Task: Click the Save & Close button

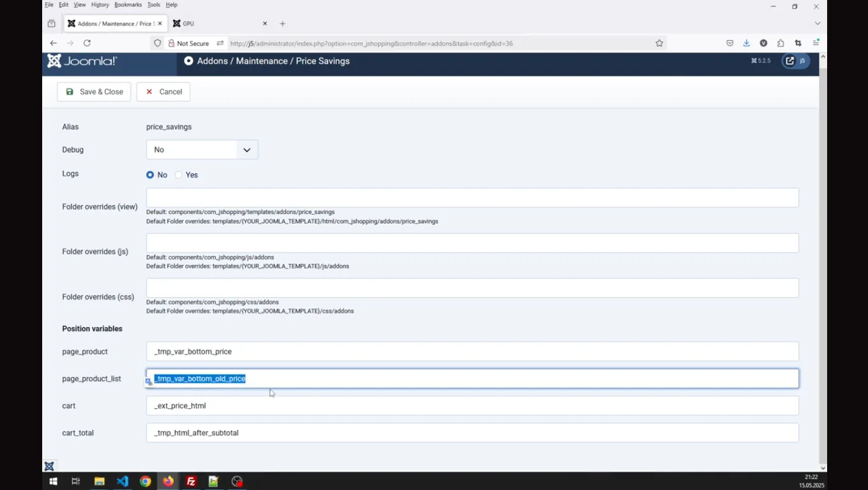Action: pyautogui.click(x=94, y=92)
